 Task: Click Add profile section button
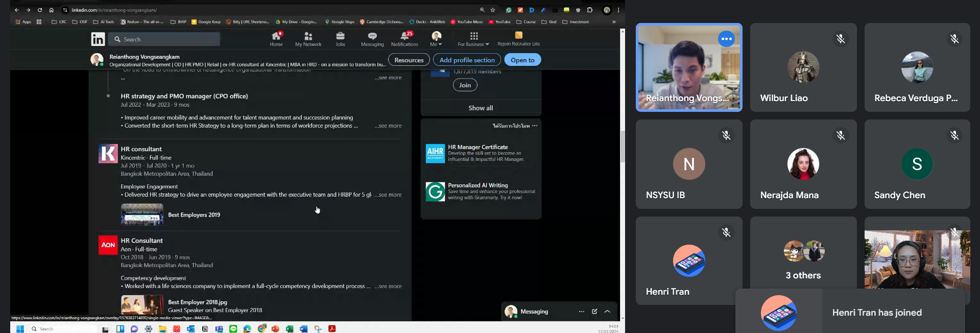pos(467,60)
